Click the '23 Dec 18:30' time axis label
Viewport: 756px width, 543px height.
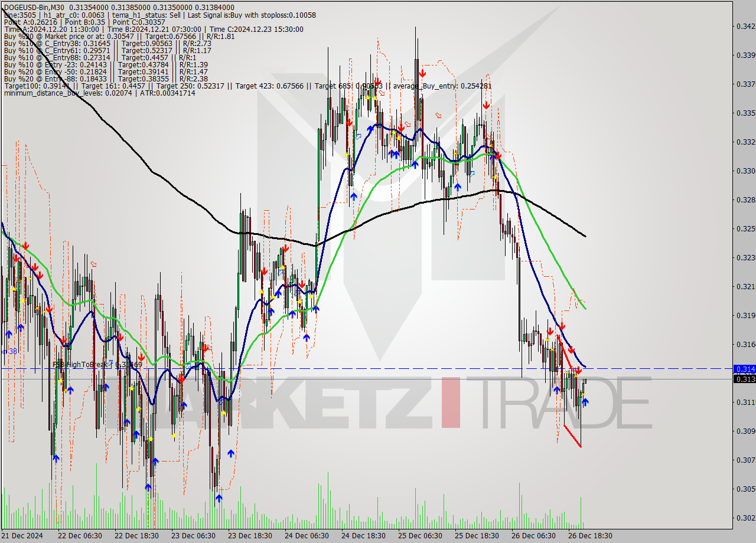pyautogui.click(x=250, y=536)
